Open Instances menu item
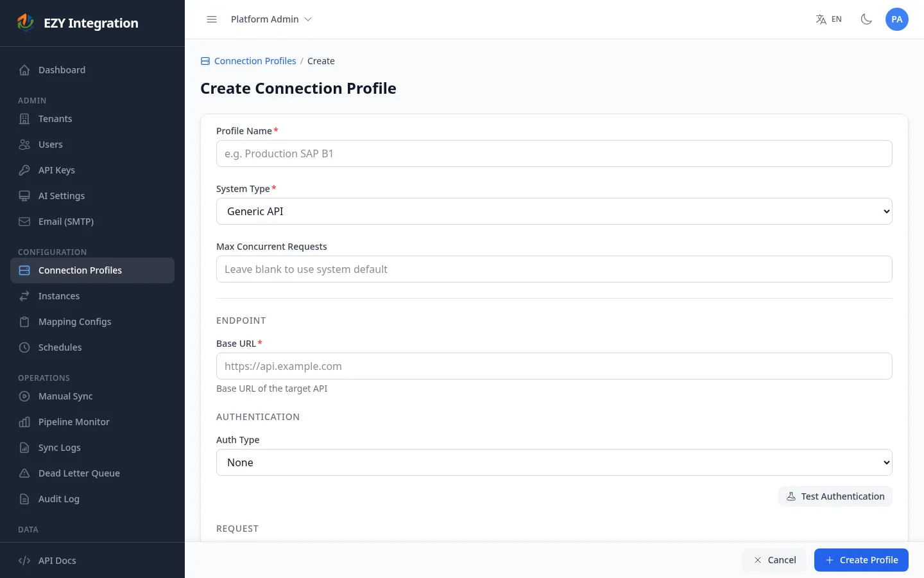Viewport: 924px width, 578px height. [92, 296]
